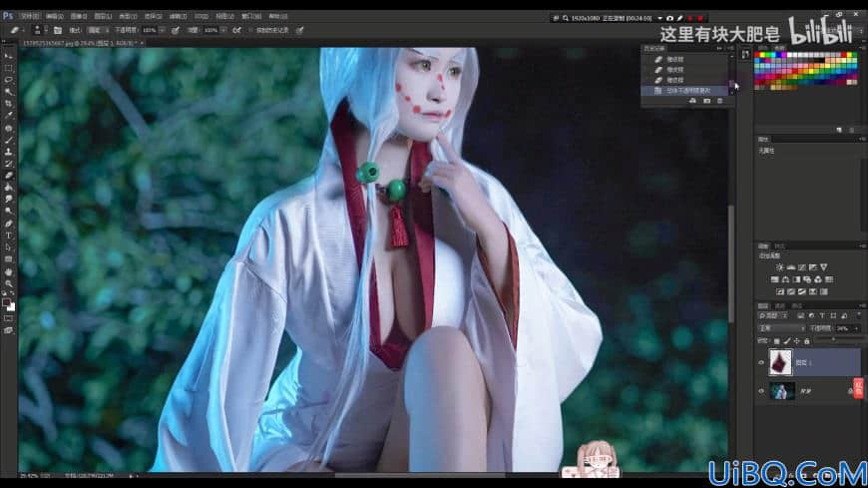Hide the top red-shape layer
The height and width of the screenshot is (488, 868).
(761, 363)
